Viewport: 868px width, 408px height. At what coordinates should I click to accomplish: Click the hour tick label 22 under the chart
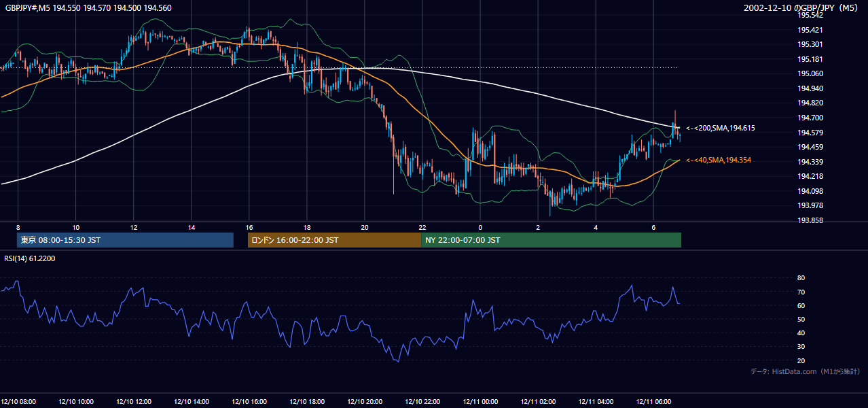pos(422,227)
